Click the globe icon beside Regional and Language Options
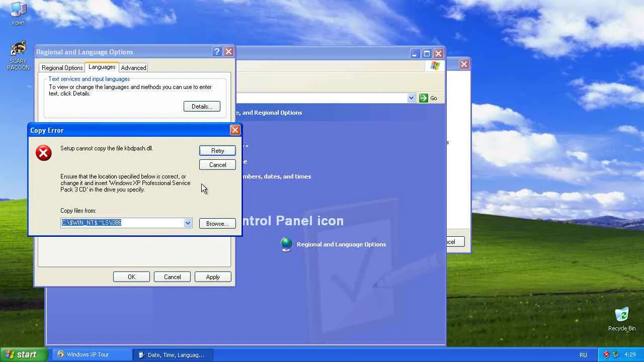The height and width of the screenshot is (362, 644). (x=286, y=244)
